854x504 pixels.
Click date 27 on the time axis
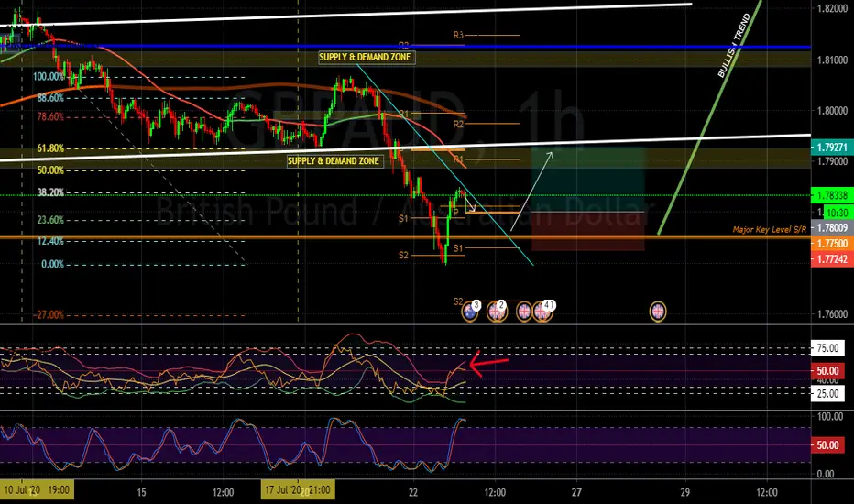pyautogui.click(x=576, y=493)
